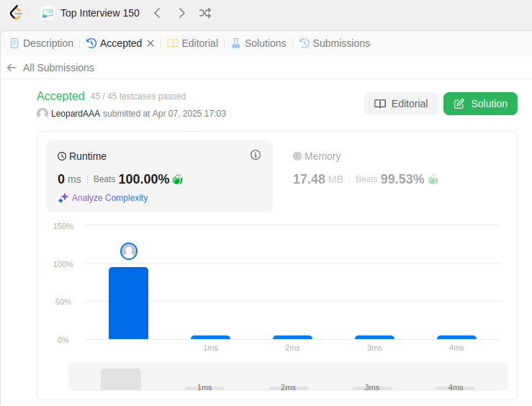The width and height of the screenshot is (532, 406).
Task: Switch to the Editorial tab
Action: [193, 43]
